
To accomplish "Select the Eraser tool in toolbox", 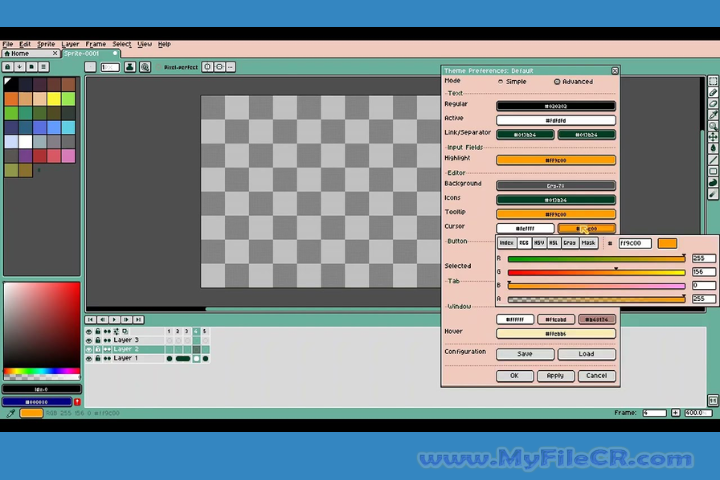I will point(713,103).
